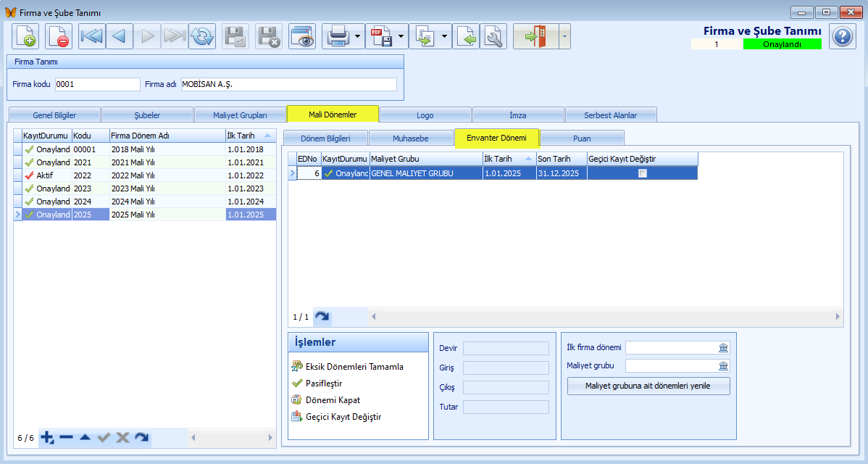Delete the record with the red minus icon

pos(59,36)
